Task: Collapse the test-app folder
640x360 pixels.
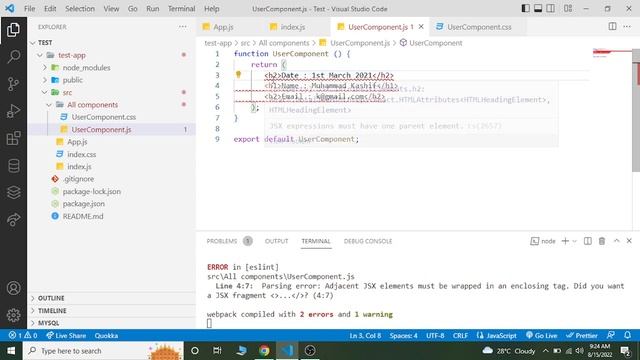Action: pos(40,55)
